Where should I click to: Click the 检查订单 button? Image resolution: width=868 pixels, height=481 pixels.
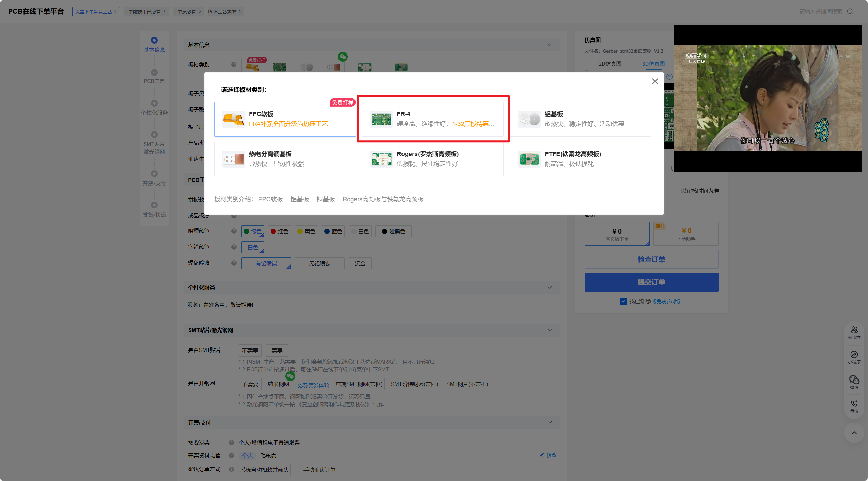click(x=651, y=259)
